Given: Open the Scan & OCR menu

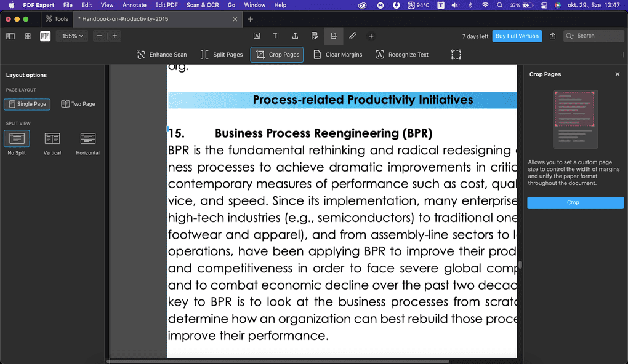Looking at the screenshot, I should 203,4.
